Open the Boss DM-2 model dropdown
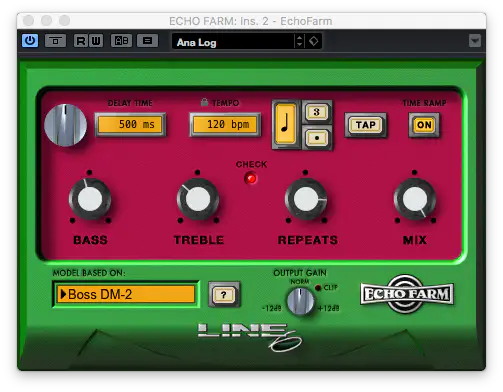 (x=126, y=294)
